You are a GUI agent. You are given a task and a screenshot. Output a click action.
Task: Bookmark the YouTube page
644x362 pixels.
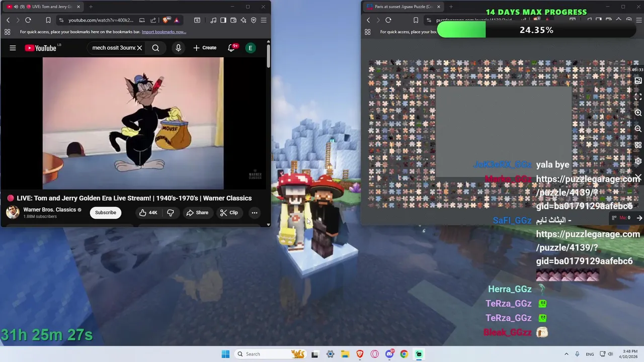[48, 20]
